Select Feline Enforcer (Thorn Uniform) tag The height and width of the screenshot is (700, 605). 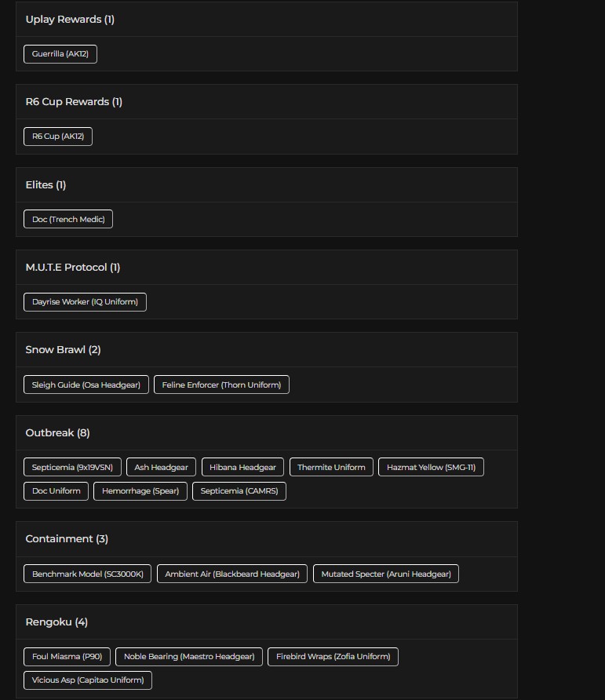point(221,385)
